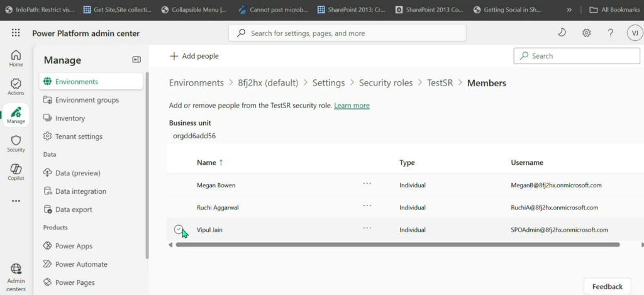Open Admin centers globe icon
This screenshot has width=644, height=295.
[x=16, y=274]
